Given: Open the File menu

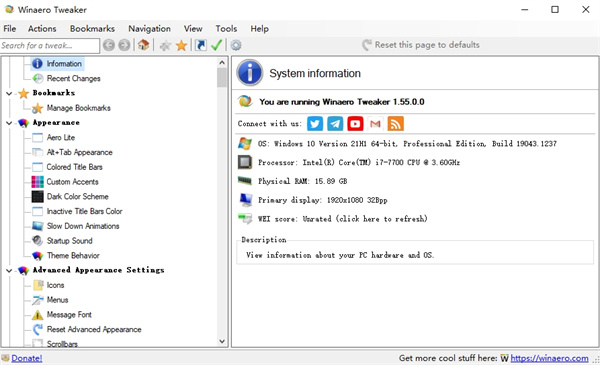Looking at the screenshot, I should [x=10, y=29].
